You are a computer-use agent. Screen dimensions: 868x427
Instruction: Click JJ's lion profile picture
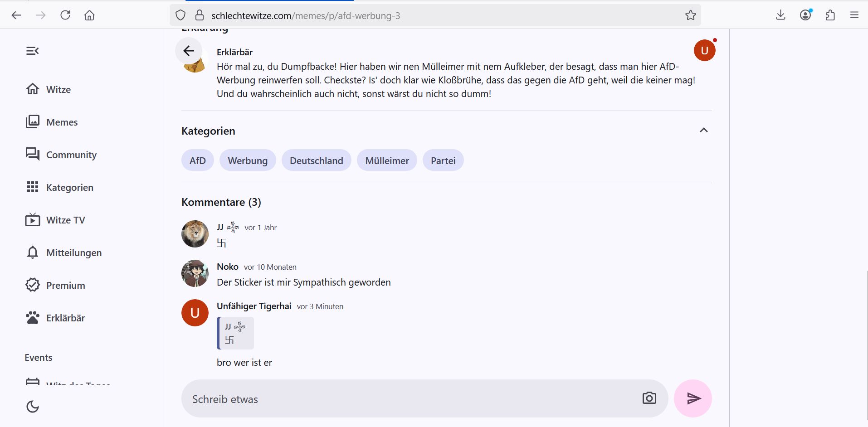pos(195,234)
